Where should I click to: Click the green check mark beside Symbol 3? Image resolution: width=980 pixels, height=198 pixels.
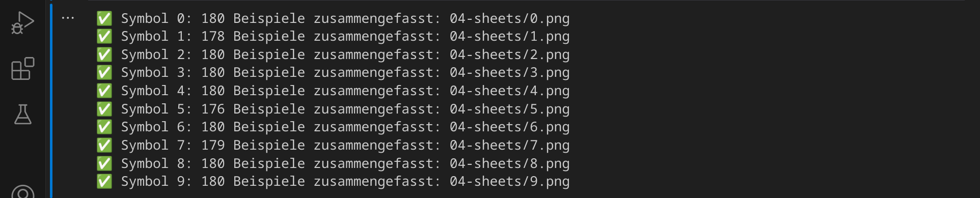point(104,73)
